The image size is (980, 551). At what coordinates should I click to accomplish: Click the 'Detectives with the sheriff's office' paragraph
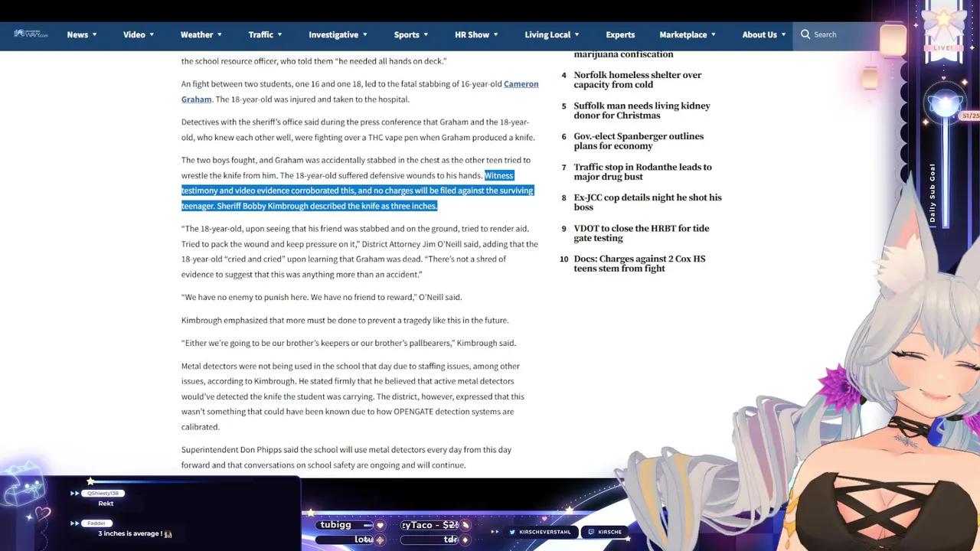point(358,129)
